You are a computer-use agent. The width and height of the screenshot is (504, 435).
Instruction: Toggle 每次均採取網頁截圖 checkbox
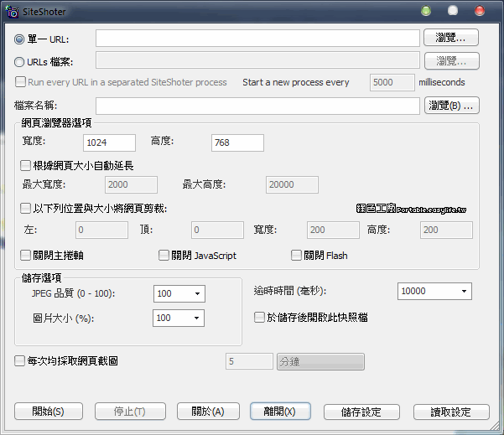(19, 360)
